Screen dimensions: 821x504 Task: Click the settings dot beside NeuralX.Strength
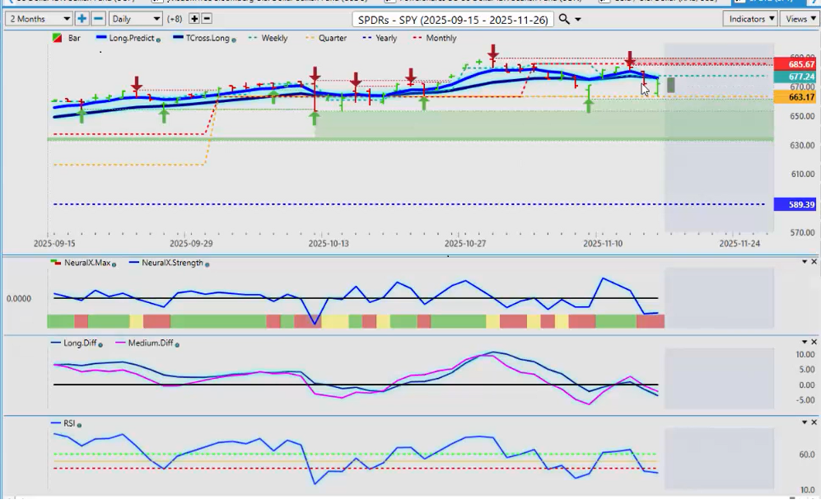(x=207, y=264)
